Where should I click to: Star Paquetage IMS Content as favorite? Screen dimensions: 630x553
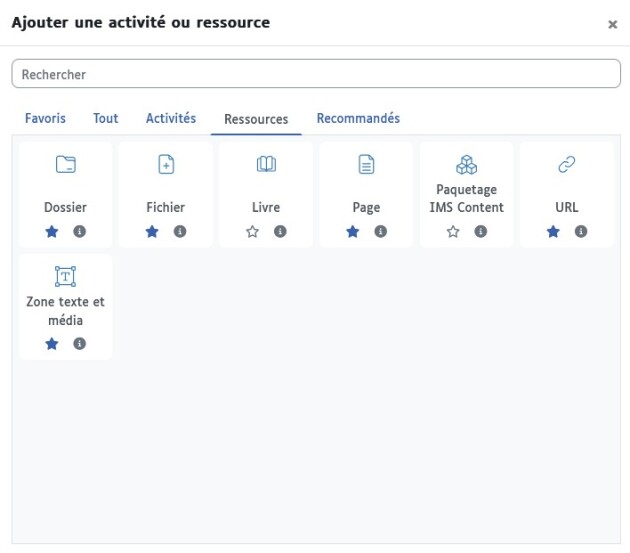(x=453, y=231)
